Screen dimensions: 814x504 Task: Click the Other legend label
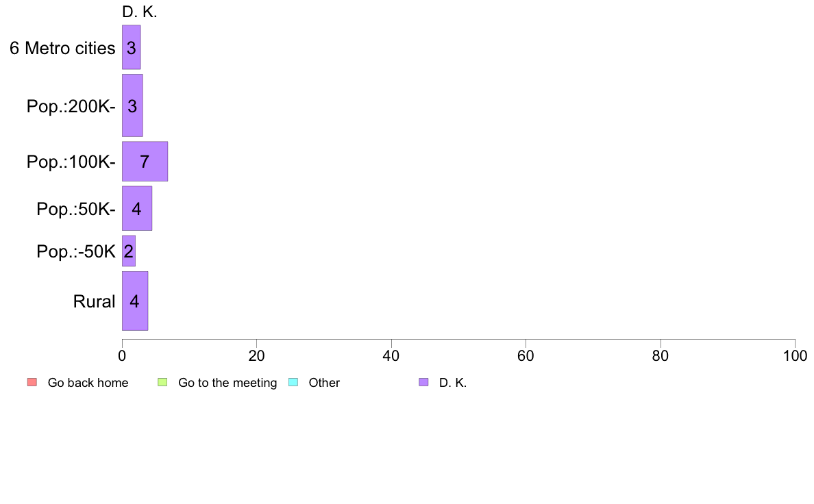tap(324, 383)
